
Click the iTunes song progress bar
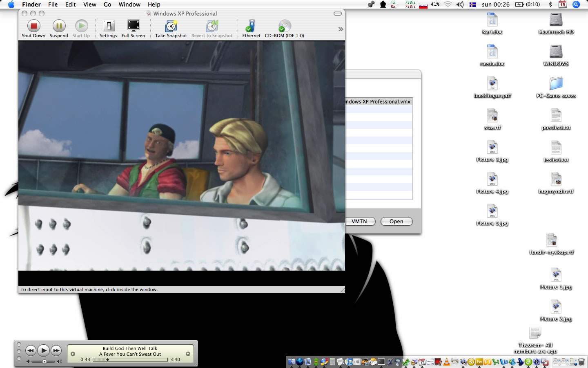click(x=130, y=360)
